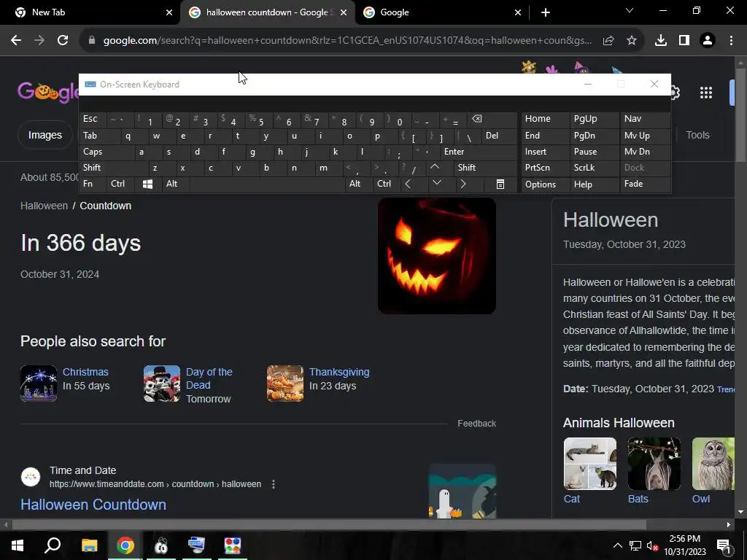Click the right arrow key on On-Screen Keyboard
Viewport: 747px width, 560px height.
click(463, 184)
